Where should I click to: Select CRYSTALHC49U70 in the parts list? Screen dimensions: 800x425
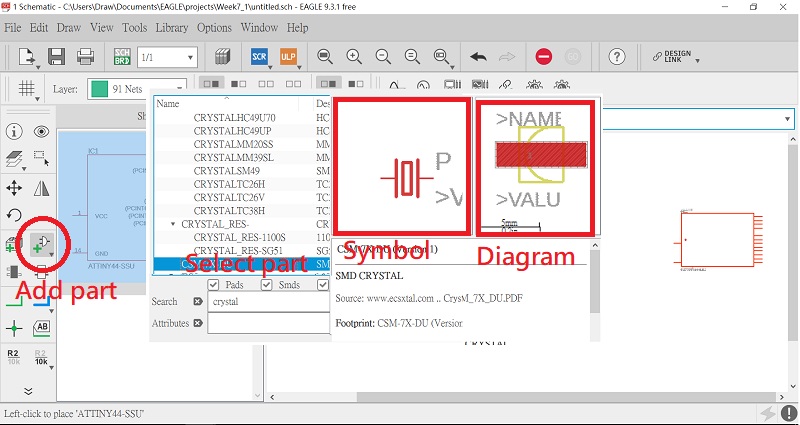point(234,117)
